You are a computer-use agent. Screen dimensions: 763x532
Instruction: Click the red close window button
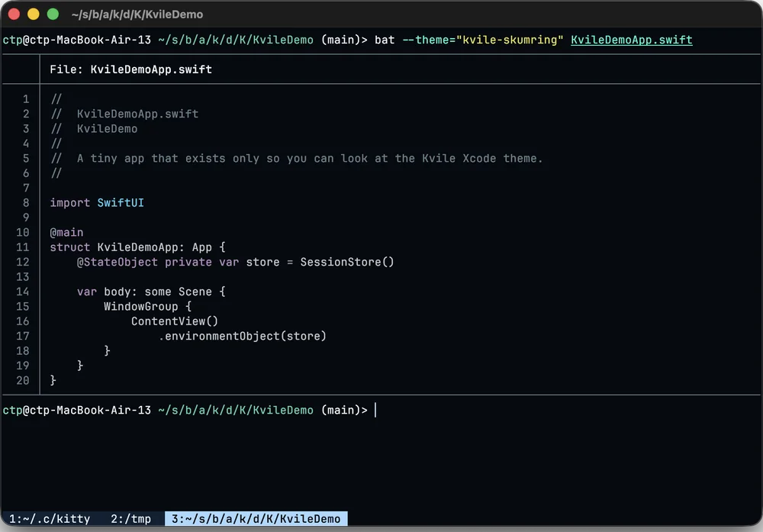click(14, 14)
